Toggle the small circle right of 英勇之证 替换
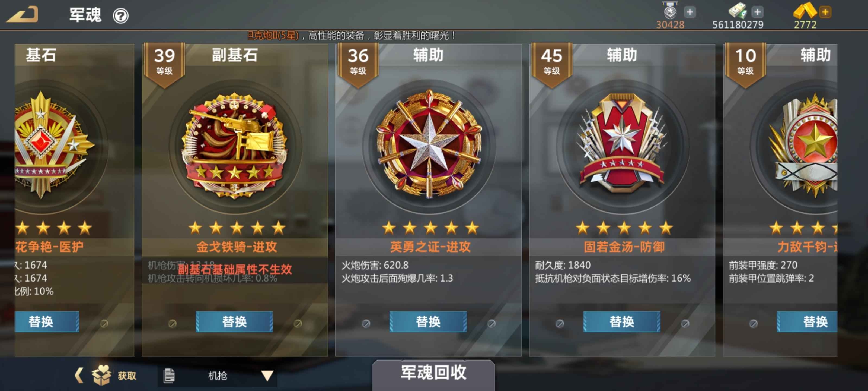Image resolution: width=868 pixels, height=391 pixels. point(492,324)
